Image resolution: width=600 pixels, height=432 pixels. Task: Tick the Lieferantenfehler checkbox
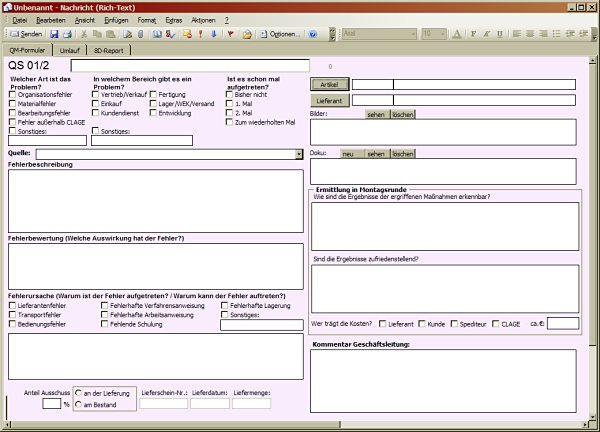pyautogui.click(x=12, y=305)
